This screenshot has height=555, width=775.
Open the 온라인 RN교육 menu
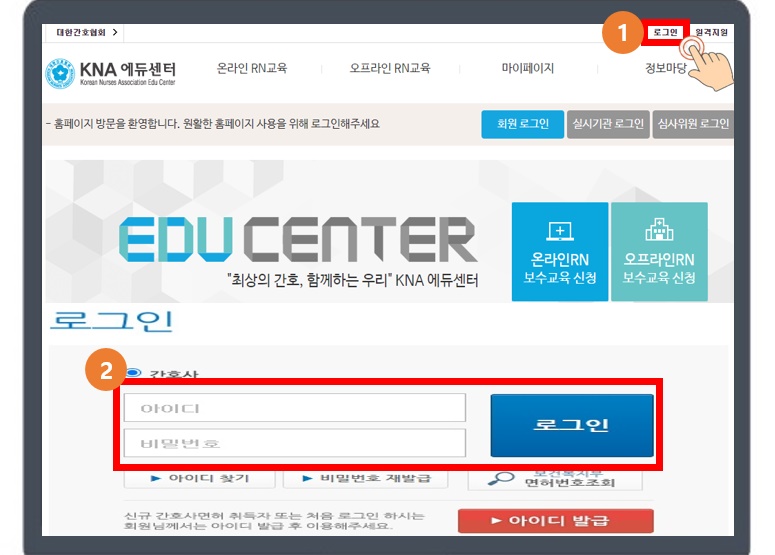(252, 68)
